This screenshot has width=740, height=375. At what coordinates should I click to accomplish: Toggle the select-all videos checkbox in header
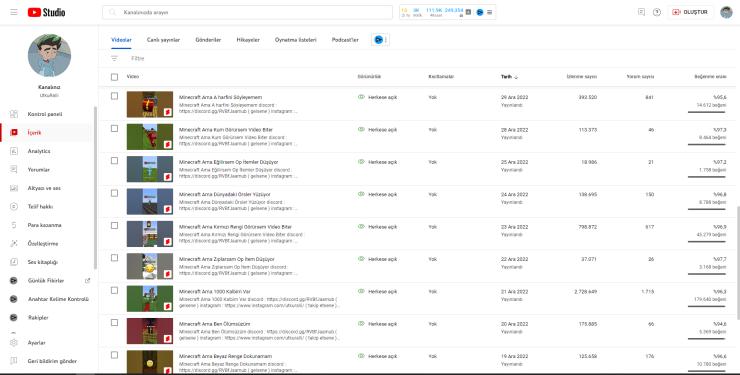click(x=114, y=77)
